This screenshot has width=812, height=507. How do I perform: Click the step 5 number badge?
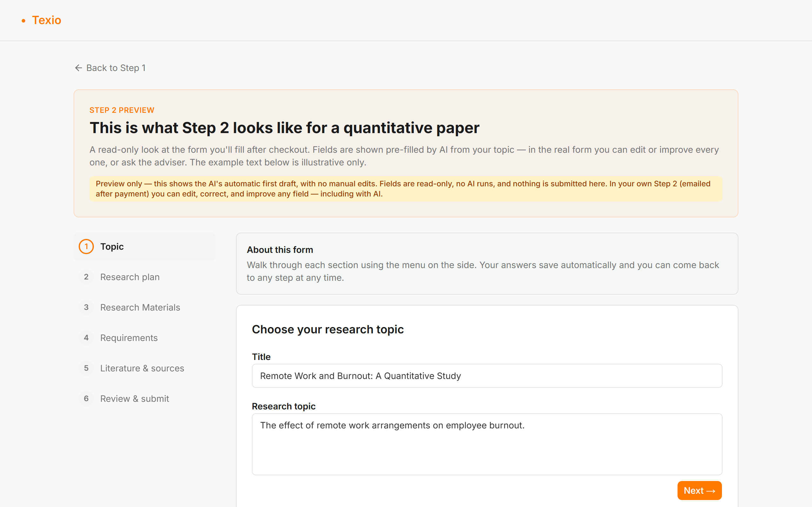pyautogui.click(x=86, y=368)
